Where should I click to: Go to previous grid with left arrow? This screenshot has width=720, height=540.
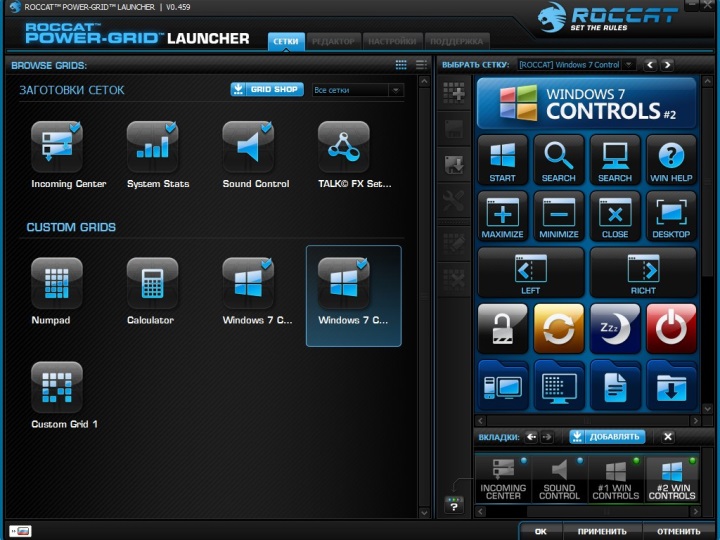click(x=650, y=65)
